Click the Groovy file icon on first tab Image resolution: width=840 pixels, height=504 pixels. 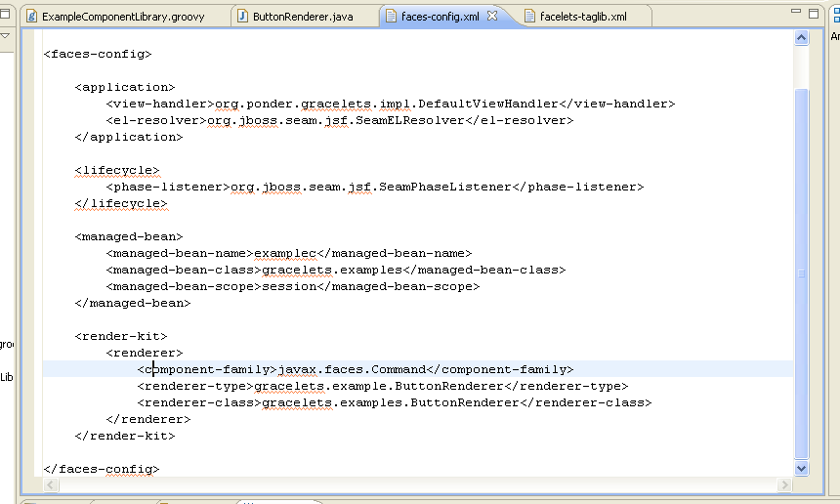[31, 17]
